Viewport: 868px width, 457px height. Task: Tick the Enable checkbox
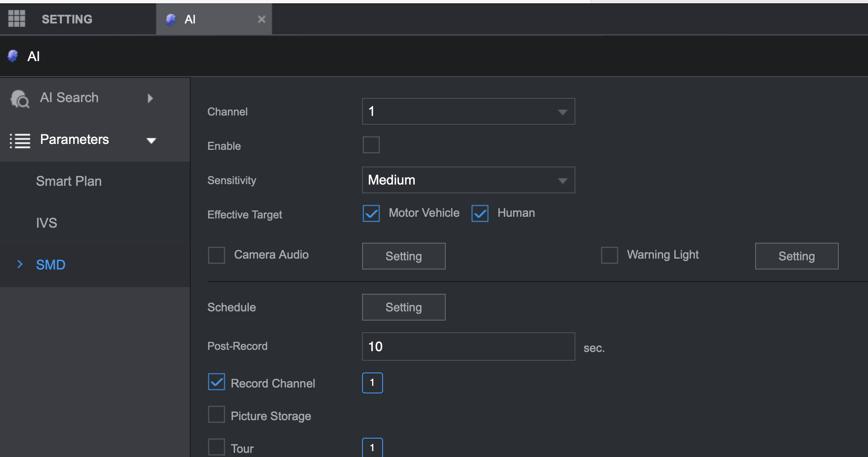tap(371, 145)
